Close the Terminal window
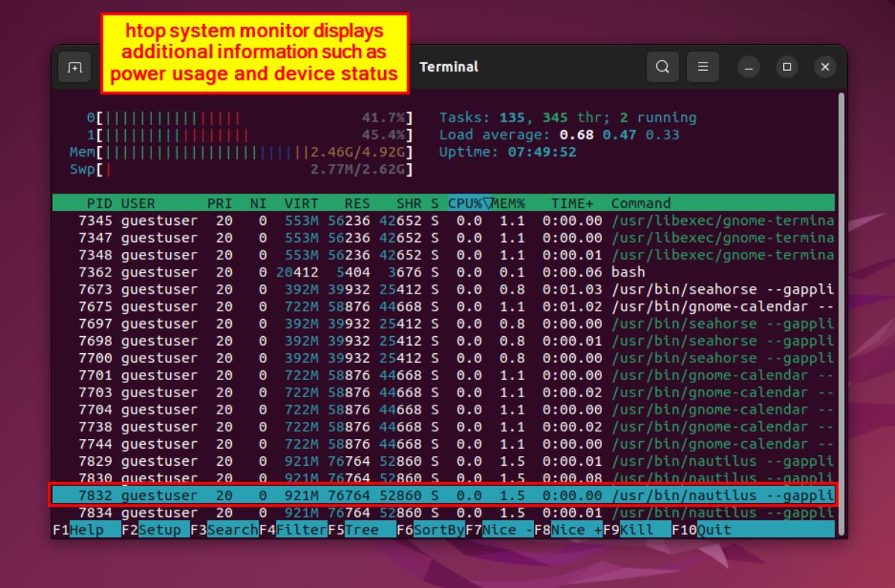Viewport: 895px width, 588px height. (825, 67)
